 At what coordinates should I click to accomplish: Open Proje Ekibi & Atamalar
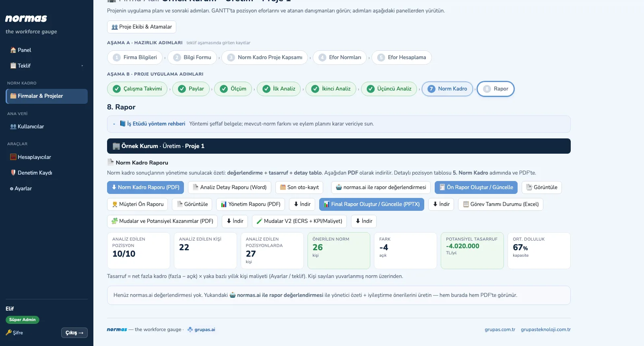coord(142,27)
